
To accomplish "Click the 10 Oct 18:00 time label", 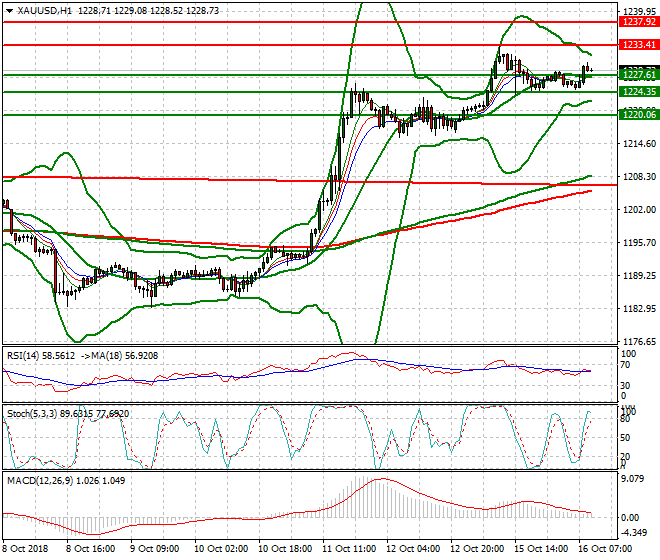I will (x=285, y=549).
